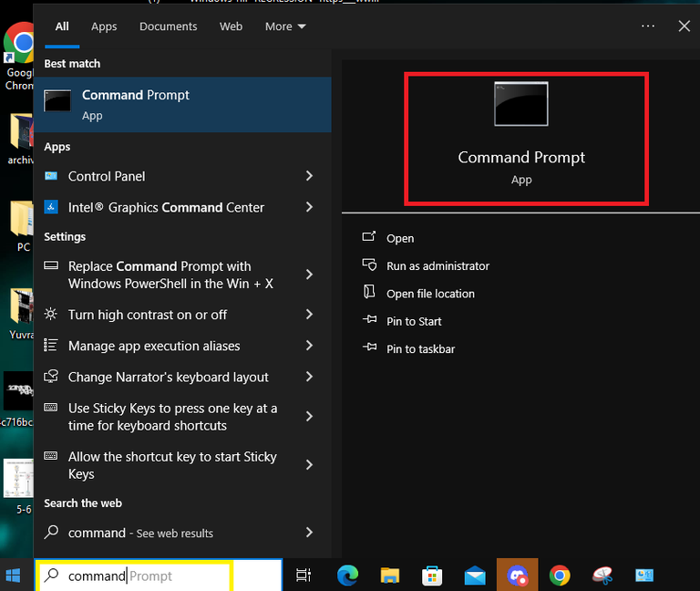700x591 pixels.
Task: Open the Snipping Tool taskbar icon
Action: 602,575
